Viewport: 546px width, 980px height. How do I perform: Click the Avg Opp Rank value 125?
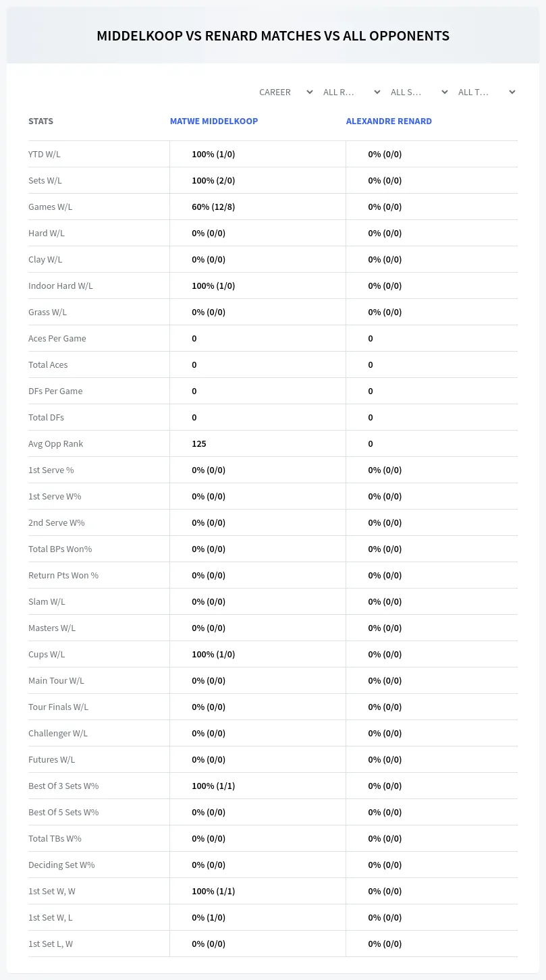coord(199,443)
